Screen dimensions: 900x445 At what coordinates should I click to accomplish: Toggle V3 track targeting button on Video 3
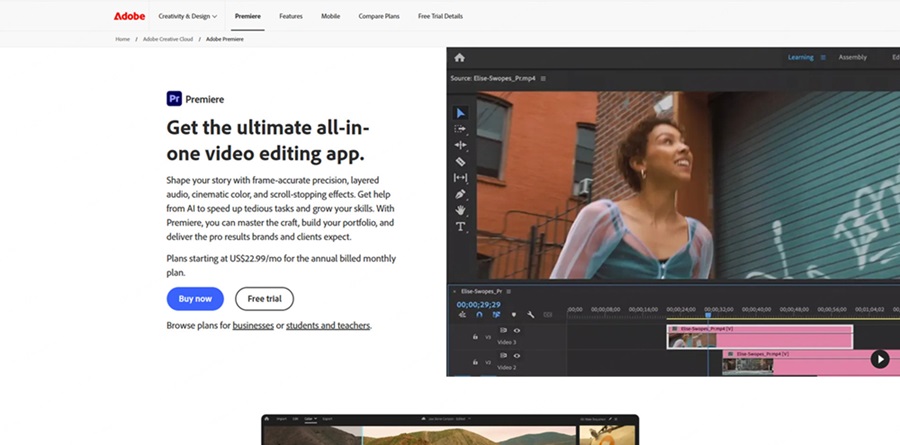[x=488, y=337]
